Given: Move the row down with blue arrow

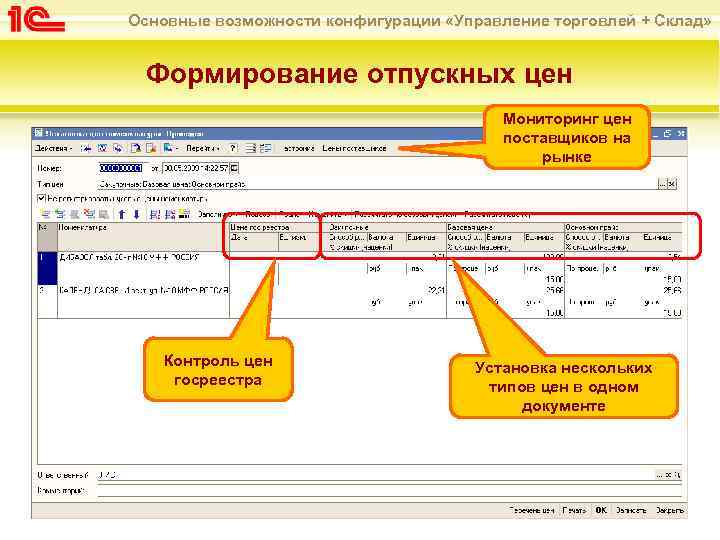Looking at the screenshot, I should [x=136, y=214].
